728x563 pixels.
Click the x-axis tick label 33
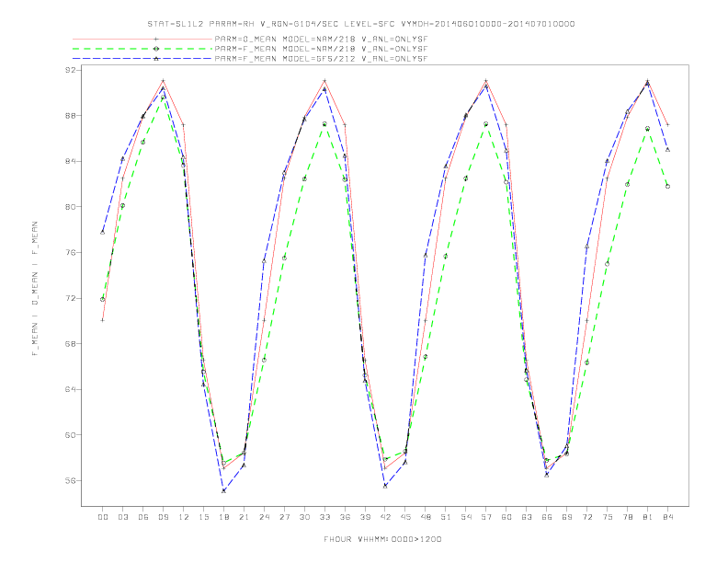[x=324, y=517]
